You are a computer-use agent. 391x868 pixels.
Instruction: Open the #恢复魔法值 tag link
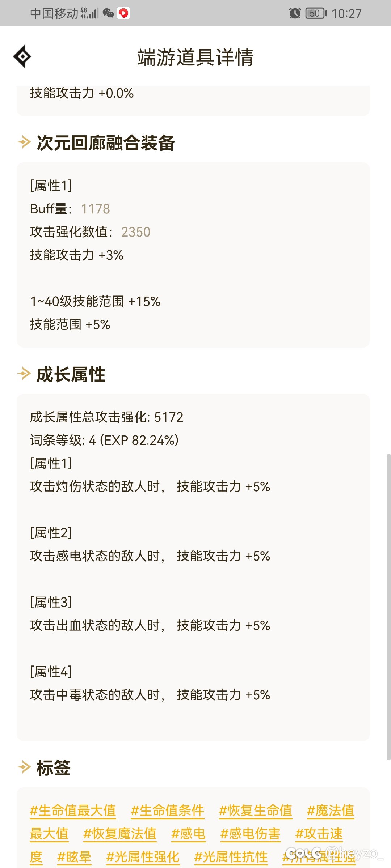point(120,834)
